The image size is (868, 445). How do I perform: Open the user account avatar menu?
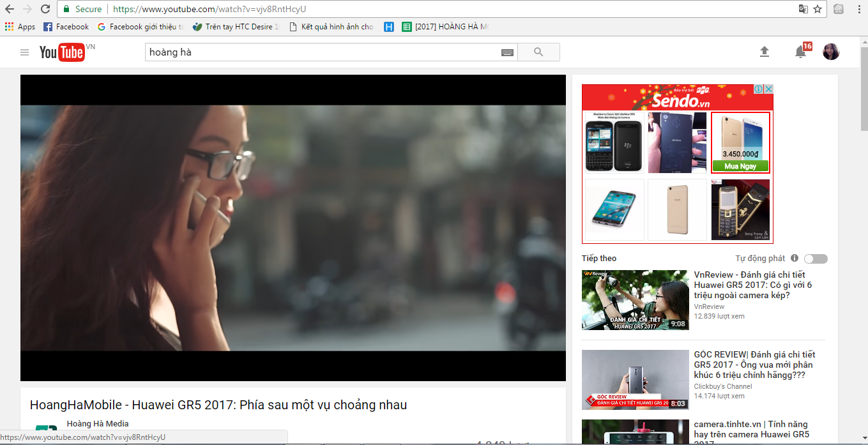pyautogui.click(x=831, y=52)
